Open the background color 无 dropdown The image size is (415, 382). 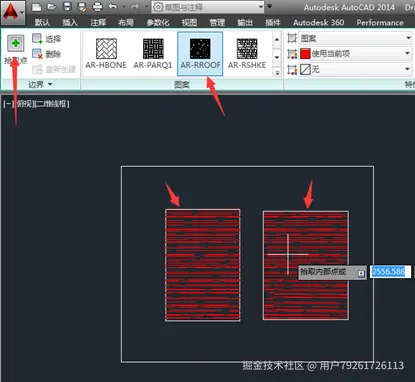tap(356, 69)
